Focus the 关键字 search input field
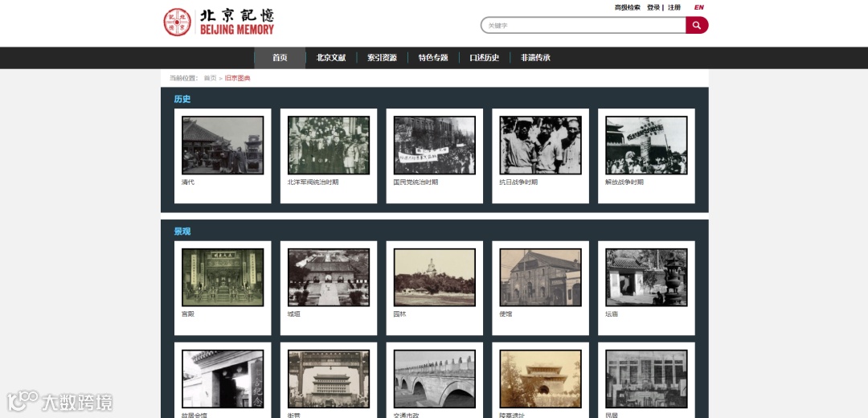Screen dimensions: 868x418 coord(583,25)
